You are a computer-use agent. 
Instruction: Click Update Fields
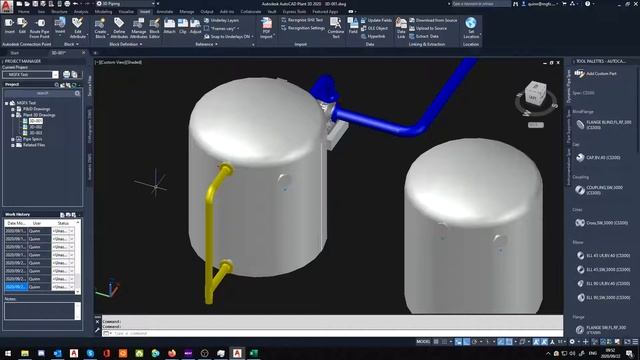[376, 20]
